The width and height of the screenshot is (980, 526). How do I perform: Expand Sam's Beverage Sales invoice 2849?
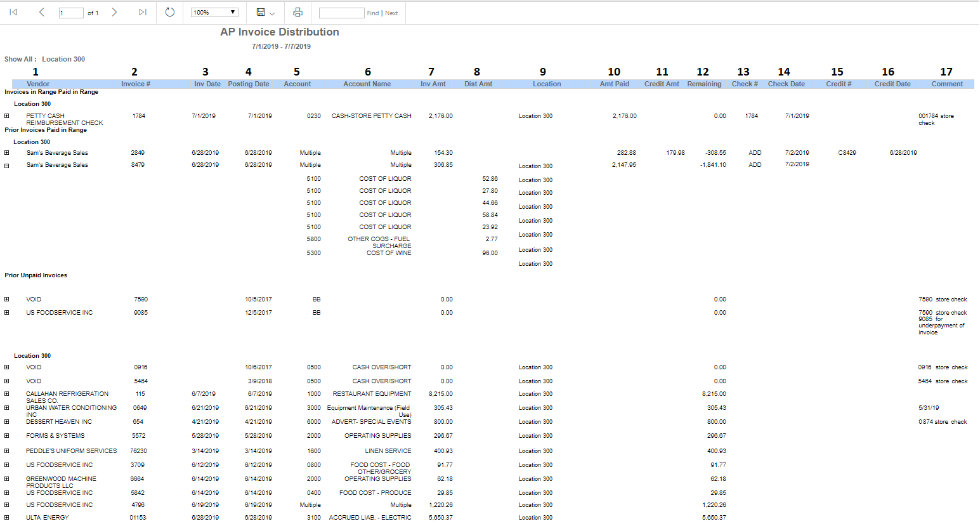point(6,153)
